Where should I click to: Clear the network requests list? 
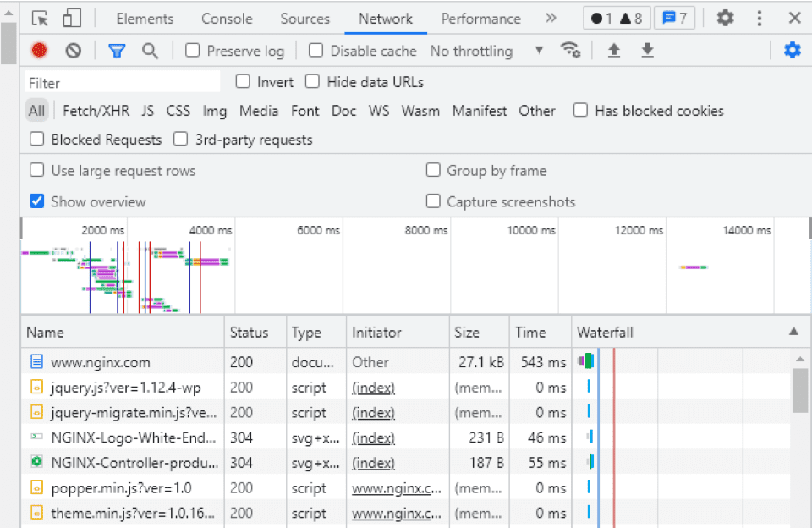pyautogui.click(x=73, y=50)
